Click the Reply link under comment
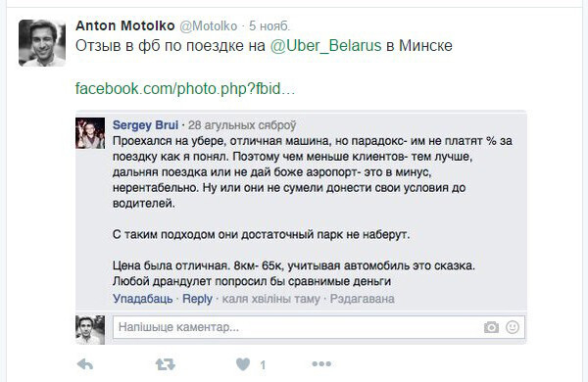Viewport: 588px width, 382px height. pos(197,299)
